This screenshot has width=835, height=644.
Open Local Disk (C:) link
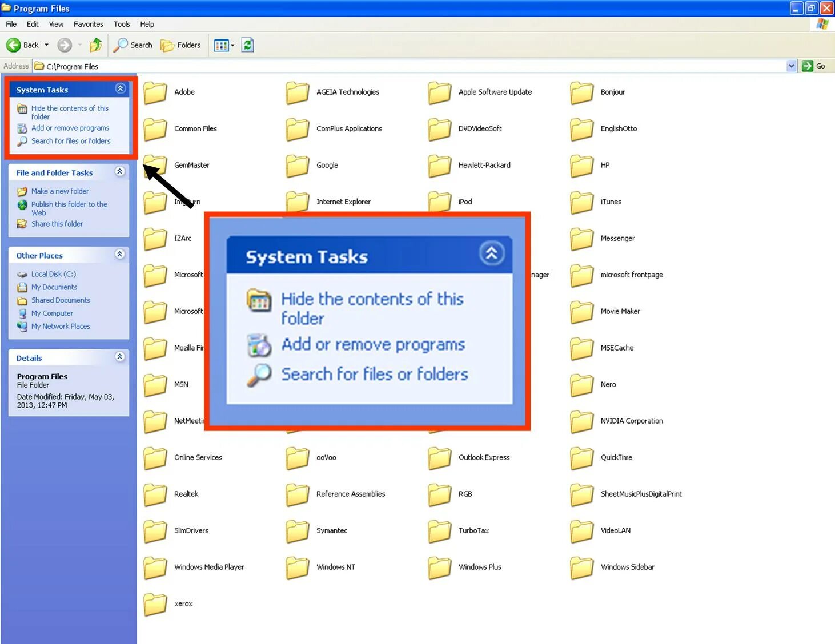pyautogui.click(x=54, y=274)
